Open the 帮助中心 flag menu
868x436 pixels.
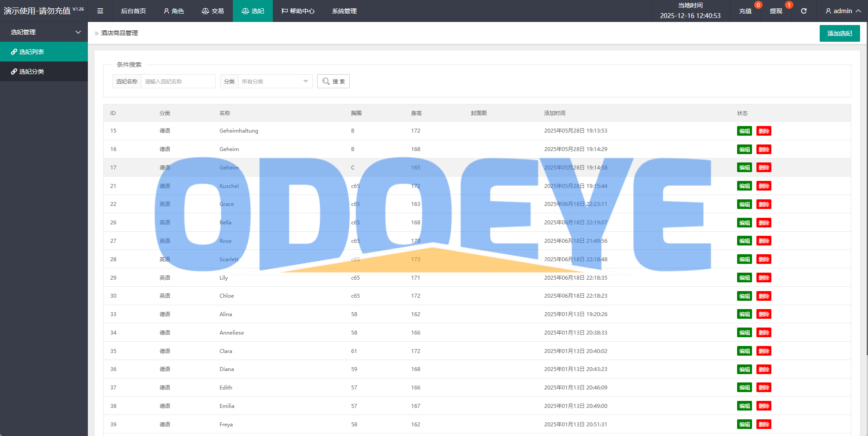(298, 11)
